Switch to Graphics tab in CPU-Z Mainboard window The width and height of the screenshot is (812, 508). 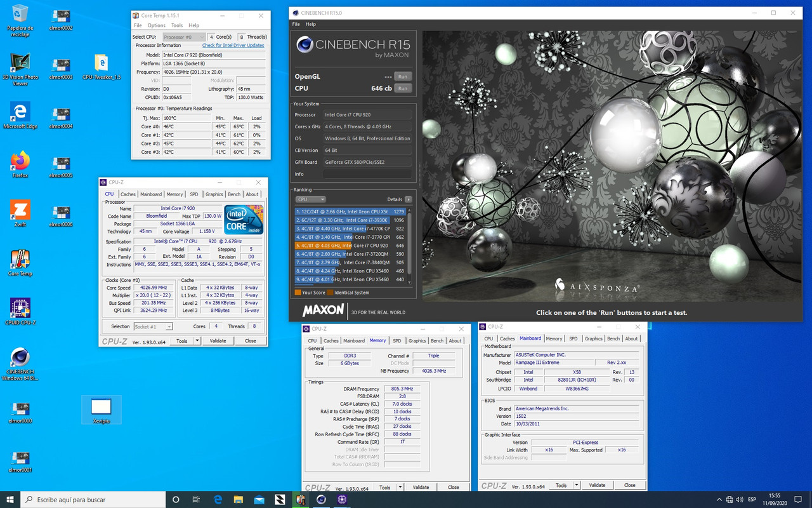[594, 338]
